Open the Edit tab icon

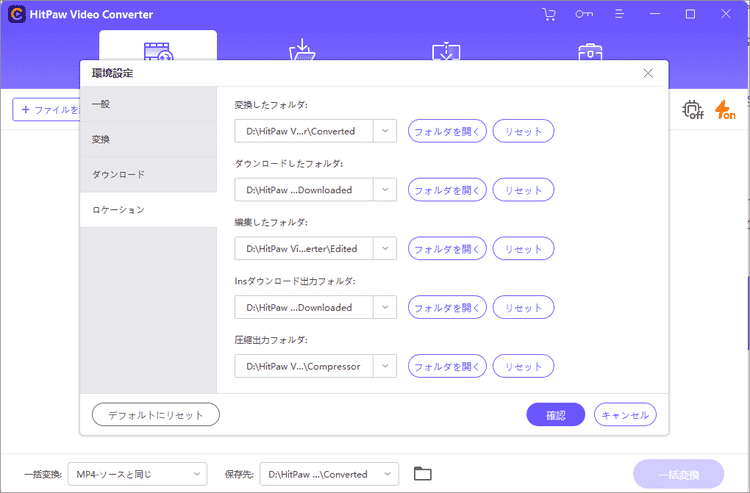pyautogui.click(x=446, y=52)
